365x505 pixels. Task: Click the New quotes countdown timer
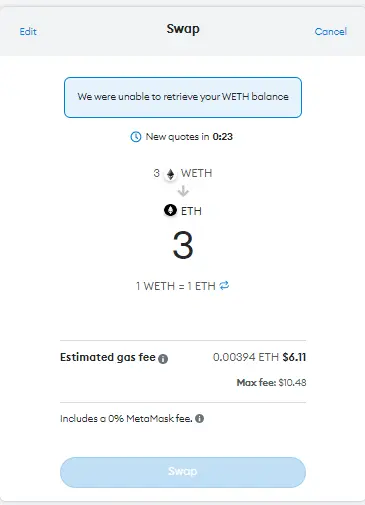[223, 137]
